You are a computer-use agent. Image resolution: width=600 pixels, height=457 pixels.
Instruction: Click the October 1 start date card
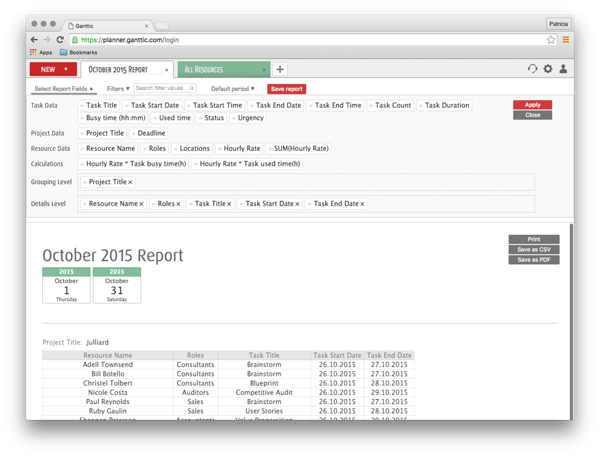coord(66,285)
